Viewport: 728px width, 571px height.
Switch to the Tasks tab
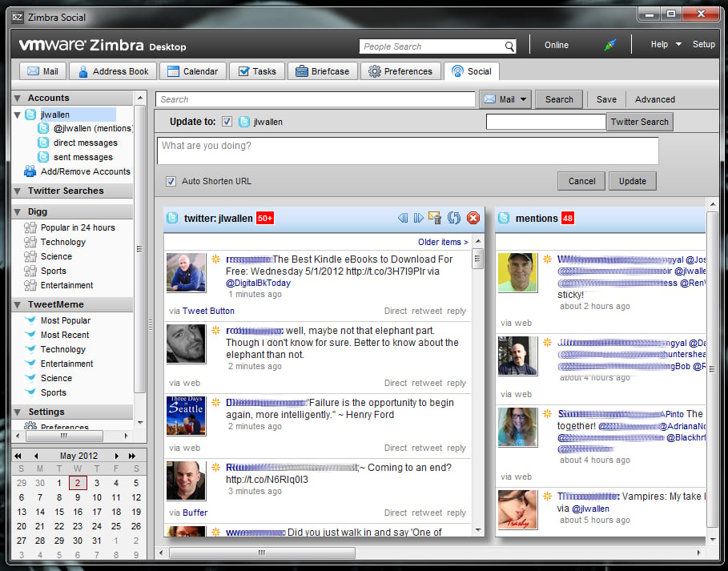point(257,71)
